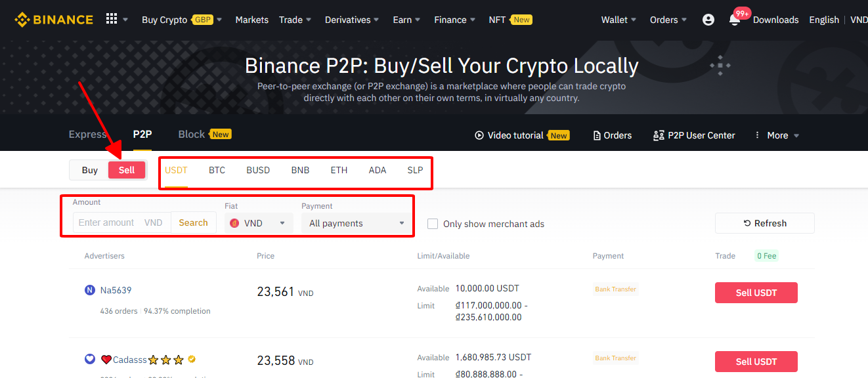Screen dimensions: 868x378
Task: Click the Cadasss advertiser avatar
Action: (x=90, y=359)
